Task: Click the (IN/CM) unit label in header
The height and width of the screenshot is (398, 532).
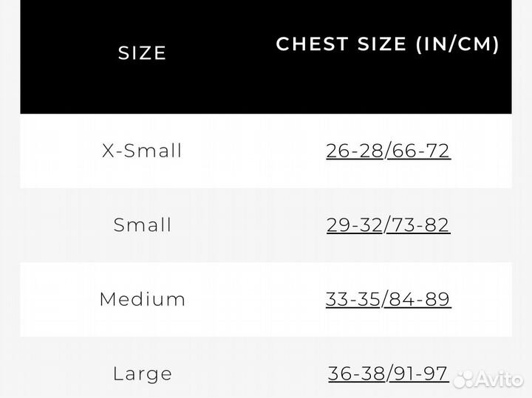Action: coord(457,44)
